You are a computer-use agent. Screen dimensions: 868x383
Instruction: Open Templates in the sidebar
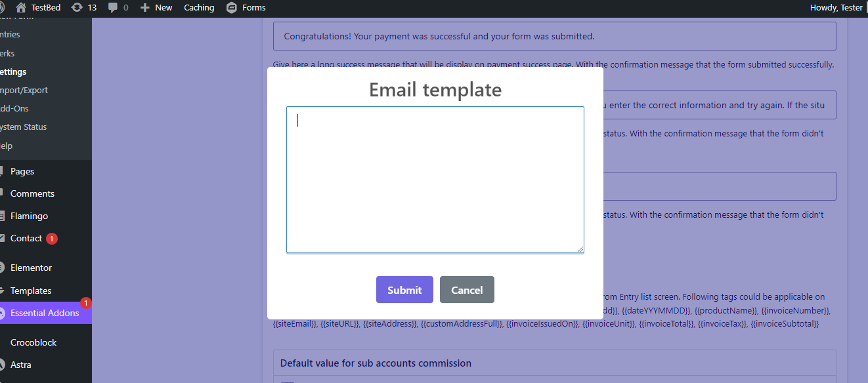[x=31, y=291]
